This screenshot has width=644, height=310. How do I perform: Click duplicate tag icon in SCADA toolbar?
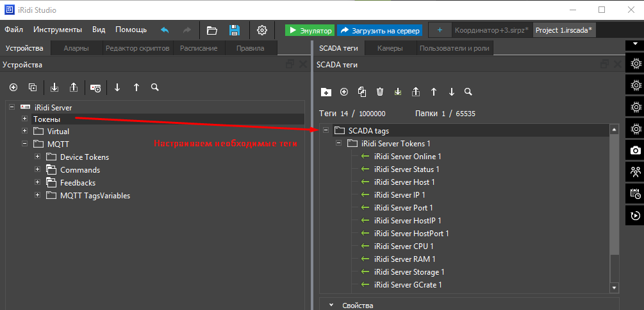(x=362, y=92)
